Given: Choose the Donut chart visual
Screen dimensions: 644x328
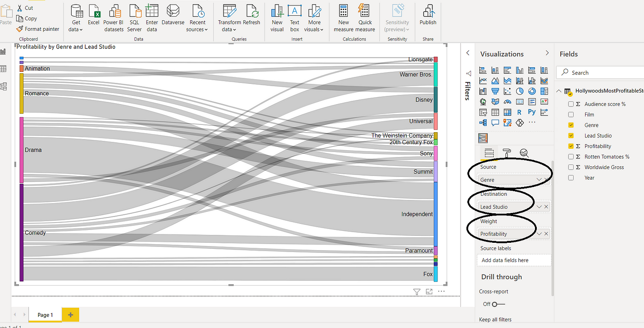Looking at the screenshot, I should (x=532, y=91).
